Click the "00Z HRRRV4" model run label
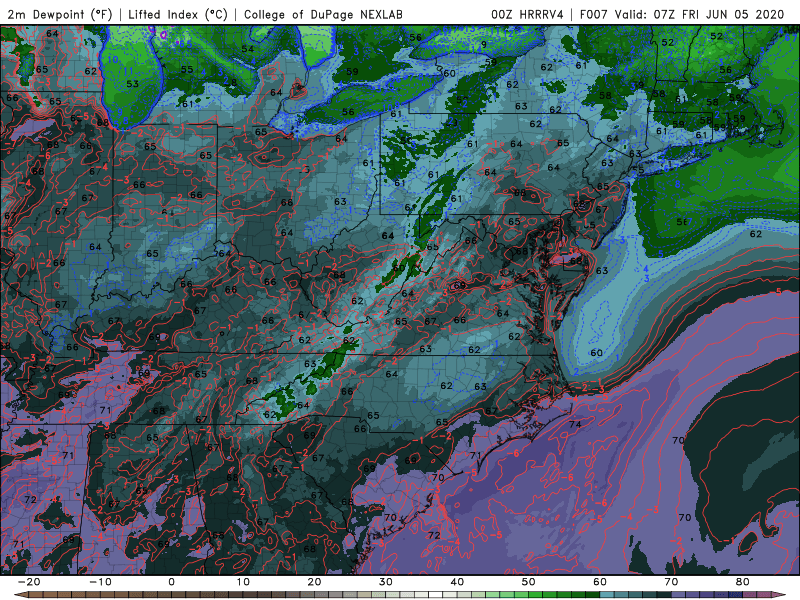Viewport: 800px width, 600px height. [x=527, y=14]
